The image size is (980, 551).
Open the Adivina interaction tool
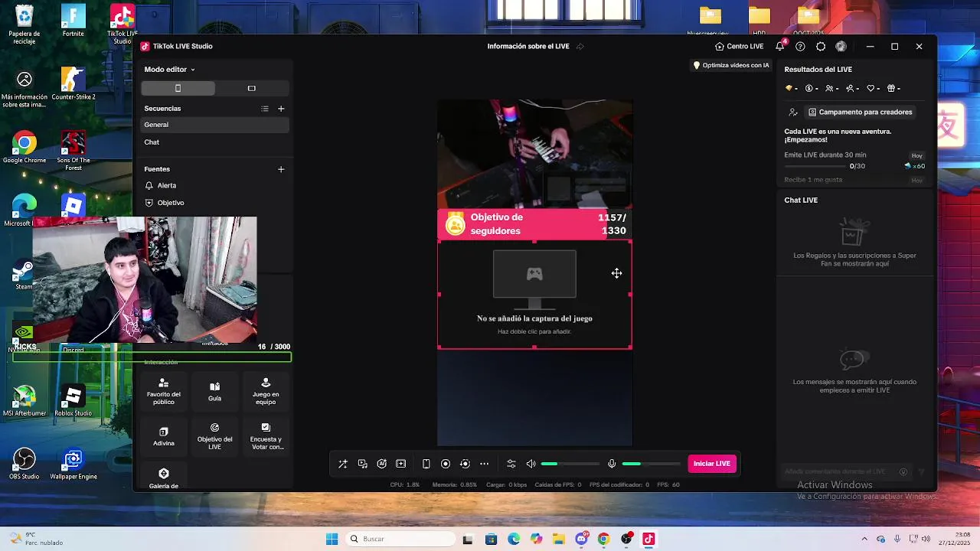[164, 436]
